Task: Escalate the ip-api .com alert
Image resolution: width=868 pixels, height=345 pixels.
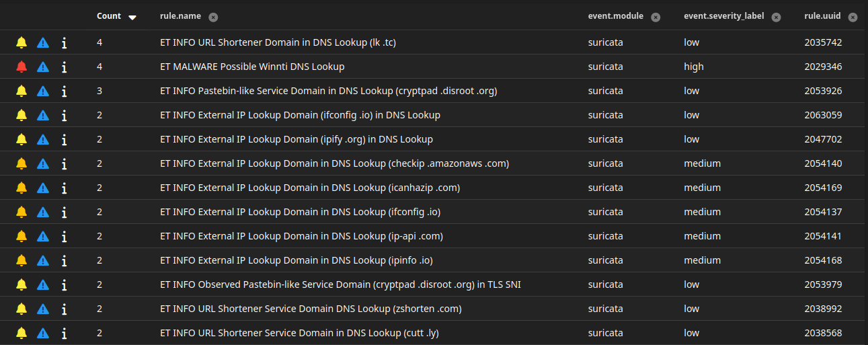Action: tap(43, 236)
